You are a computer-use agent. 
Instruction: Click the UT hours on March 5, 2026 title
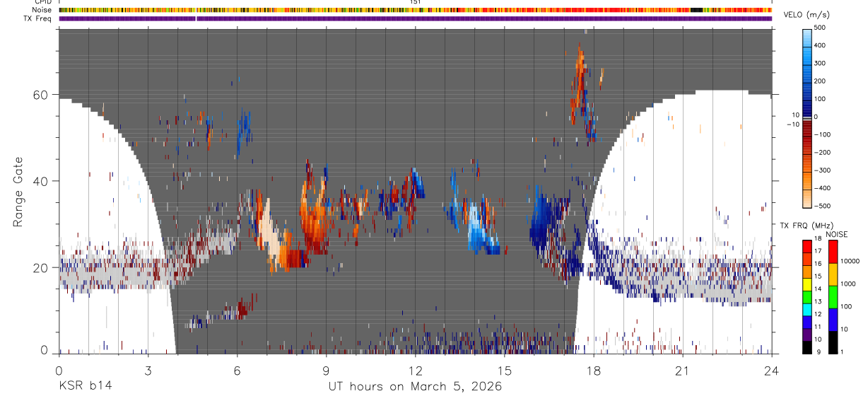pyautogui.click(x=415, y=387)
